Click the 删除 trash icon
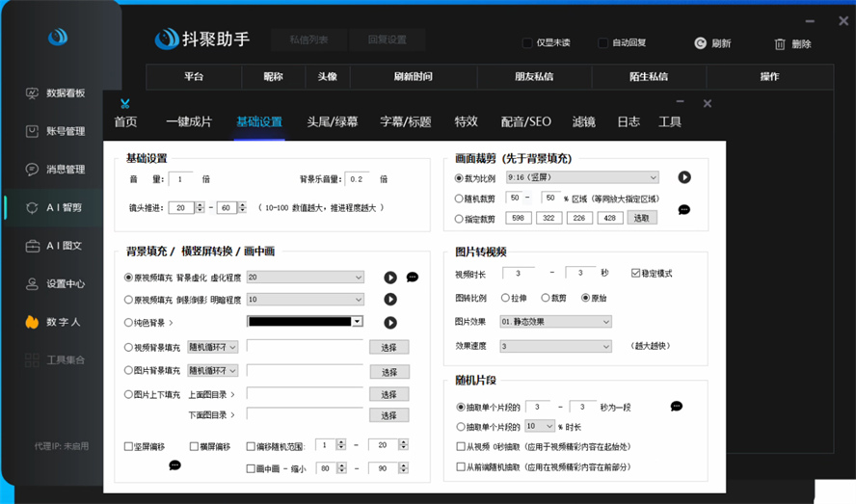This screenshot has width=856, height=504. click(780, 43)
